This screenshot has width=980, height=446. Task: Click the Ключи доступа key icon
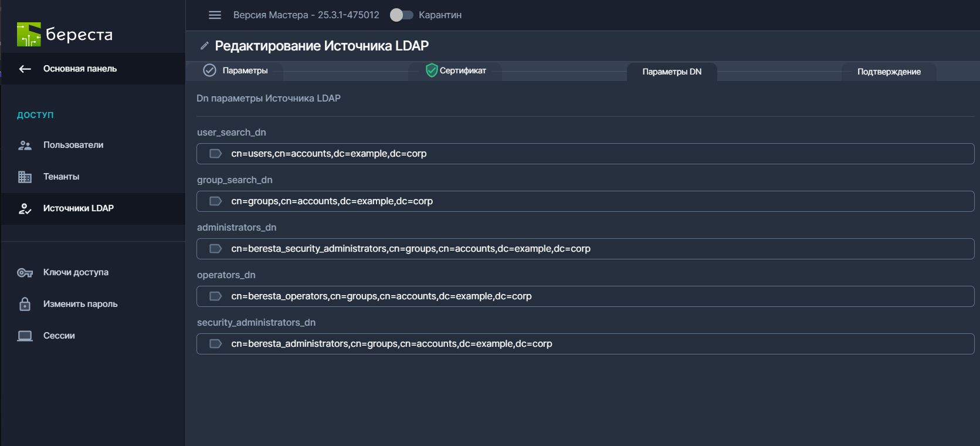tap(25, 272)
